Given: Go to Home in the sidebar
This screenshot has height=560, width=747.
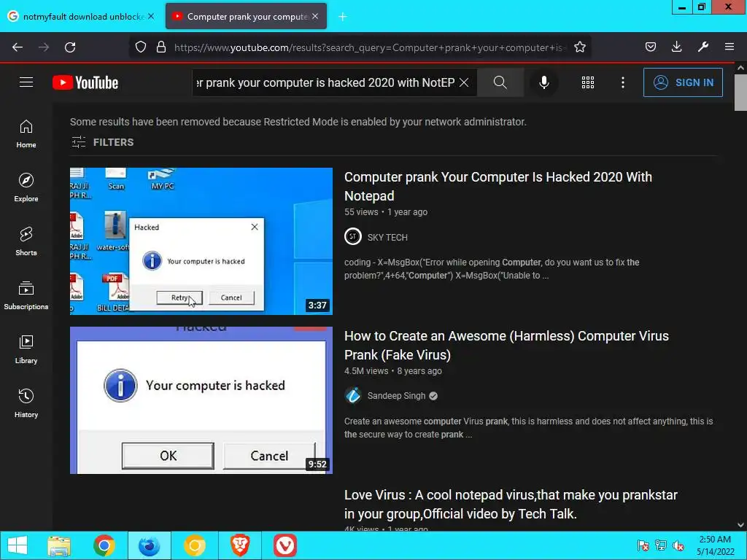Looking at the screenshot, I should pyautogui.click(x=26, y=134).
